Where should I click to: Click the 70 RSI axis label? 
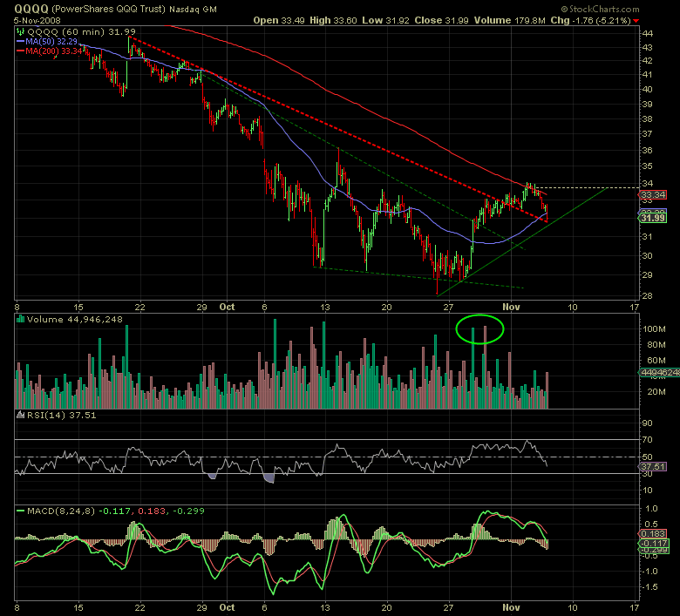pos(648,440)
